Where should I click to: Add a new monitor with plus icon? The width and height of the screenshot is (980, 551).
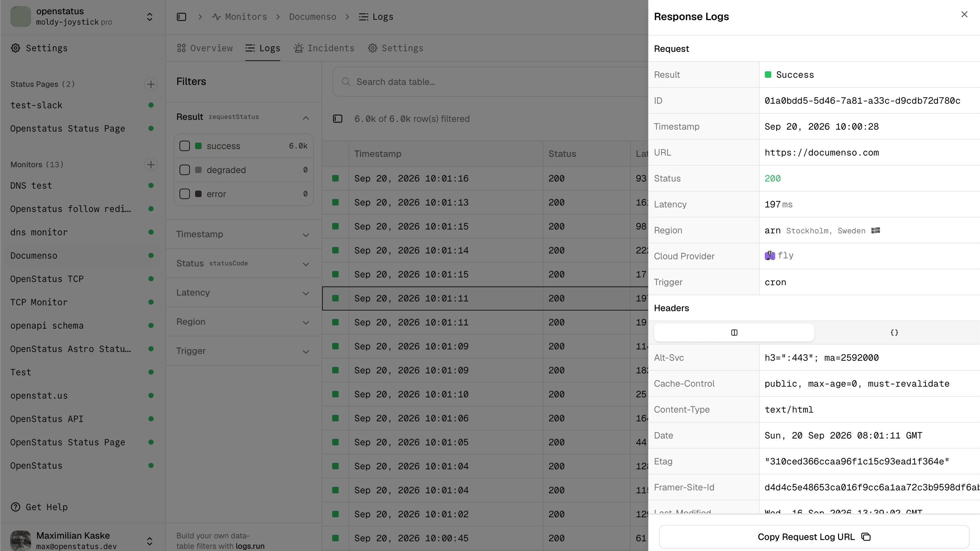point(151,164)
